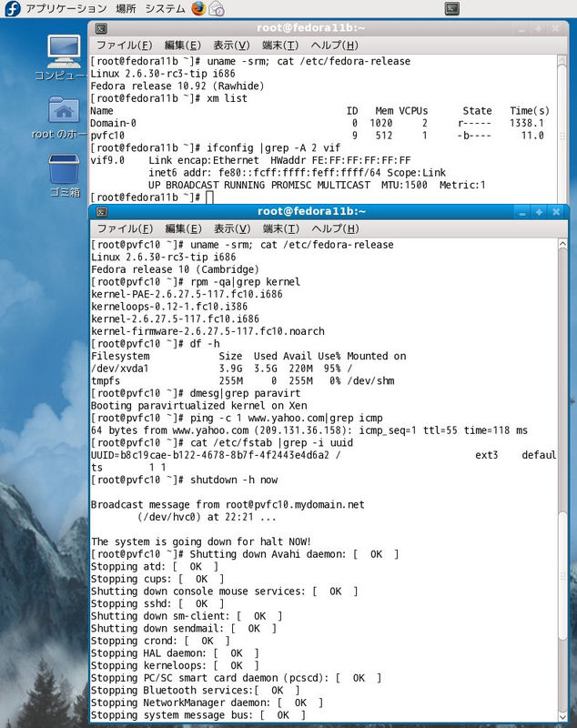The width and height of the screenshot is (577, 728).
Task: Click back terminal window's title icon
Action: [x=101, y=28]
